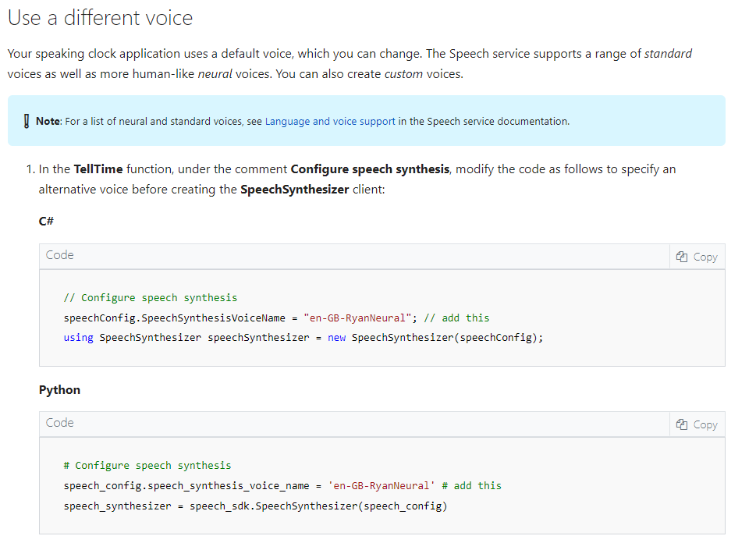Click the 'Use a different voice' page heading
This screenshot has height=543, width=756.
point(99,17)
